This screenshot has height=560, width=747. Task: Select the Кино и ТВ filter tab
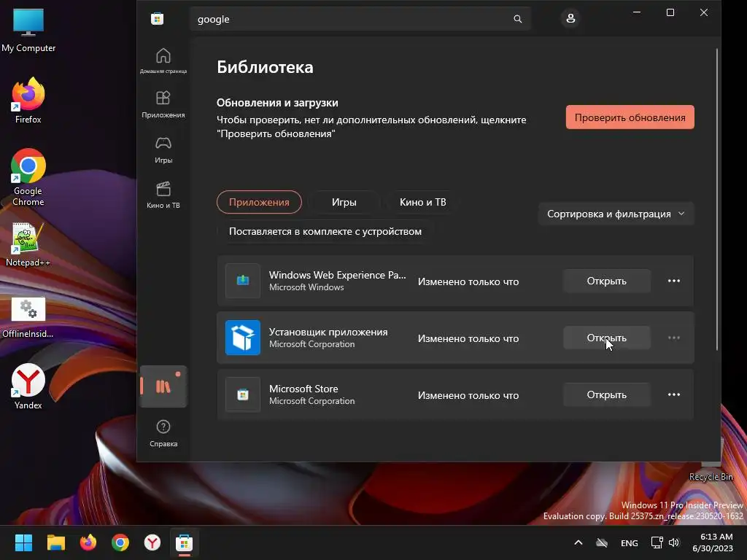coord(422,202)
